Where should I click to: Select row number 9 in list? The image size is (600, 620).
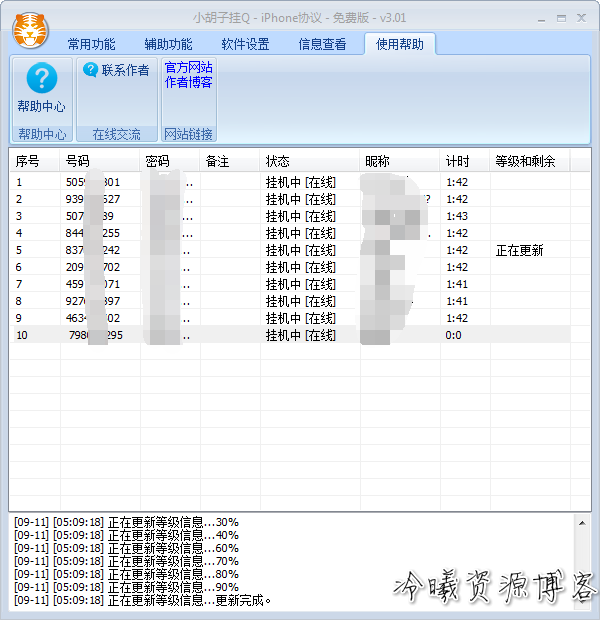pyautogui.click(x=19, y=318)
